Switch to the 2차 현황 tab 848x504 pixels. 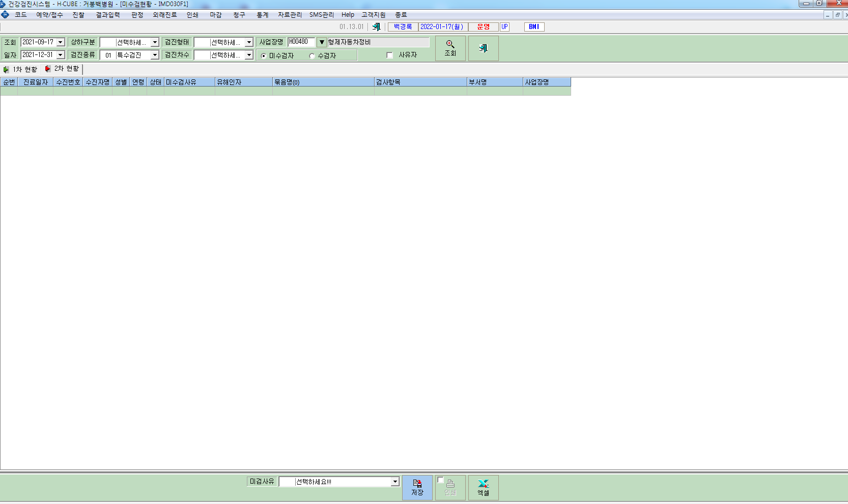(x=62, y=69)
